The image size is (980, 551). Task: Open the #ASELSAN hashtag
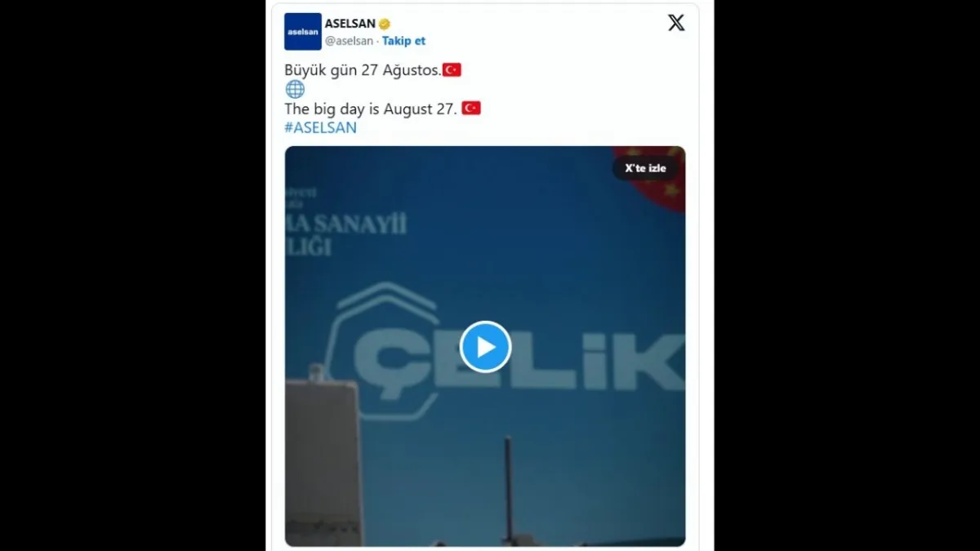320,127
